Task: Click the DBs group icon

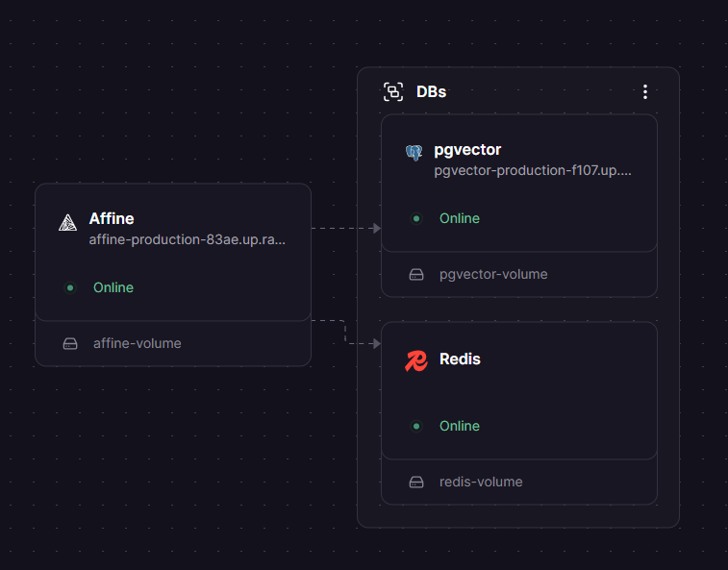Action: coord(393,92)
